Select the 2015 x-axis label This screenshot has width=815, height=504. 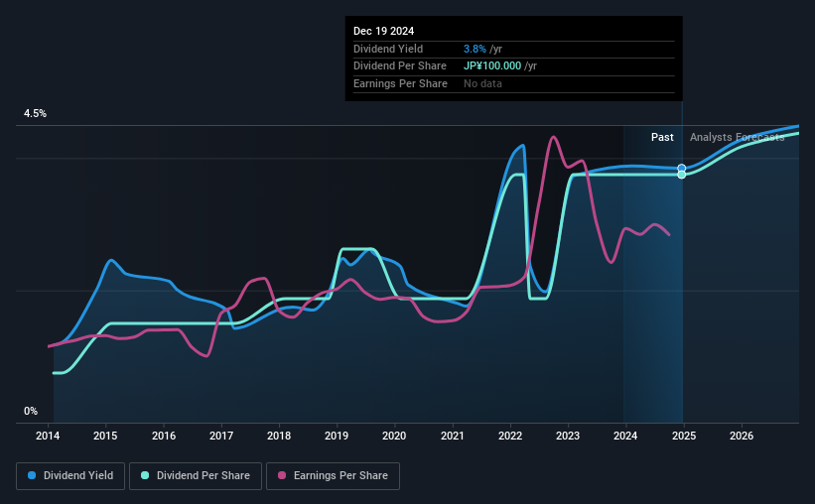tap(105, 436)
